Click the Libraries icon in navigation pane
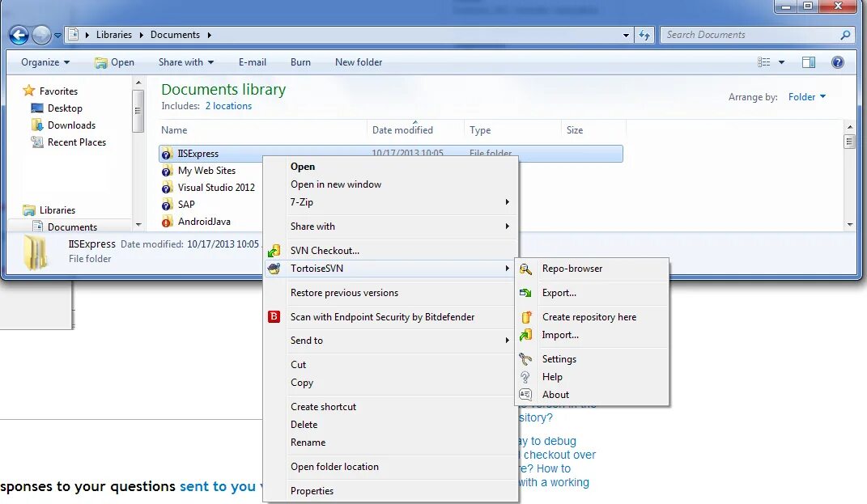Screen dimensions: 867x504 coord(29,210)
